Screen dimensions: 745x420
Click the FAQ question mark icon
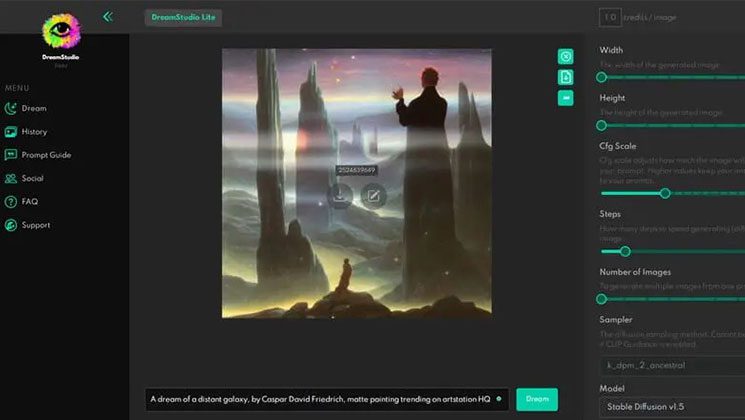coord(10,201)
